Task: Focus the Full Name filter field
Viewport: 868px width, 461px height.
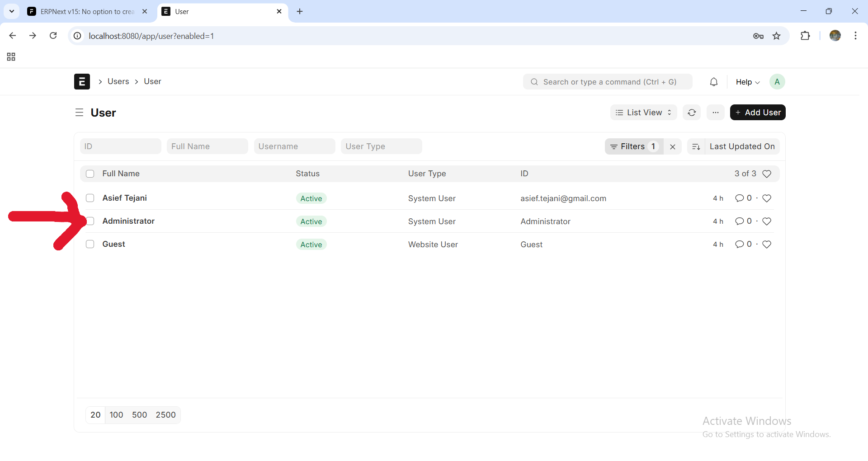Action: 207,146
